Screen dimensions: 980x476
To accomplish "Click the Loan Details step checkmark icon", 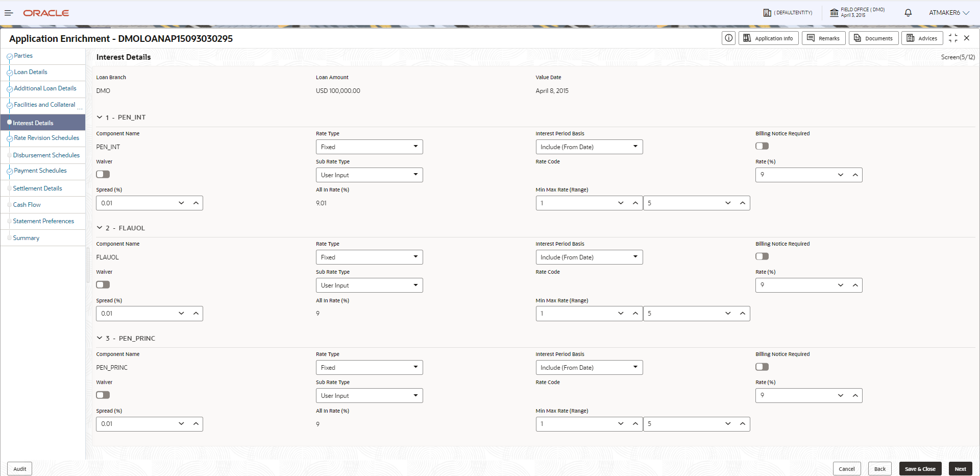I will [x=9, y=73].
